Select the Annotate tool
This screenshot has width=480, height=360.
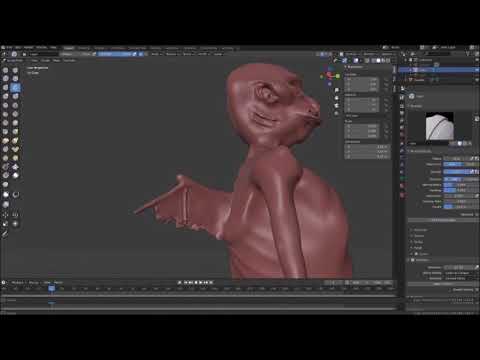pyautogui.click(x=5, y=234)
